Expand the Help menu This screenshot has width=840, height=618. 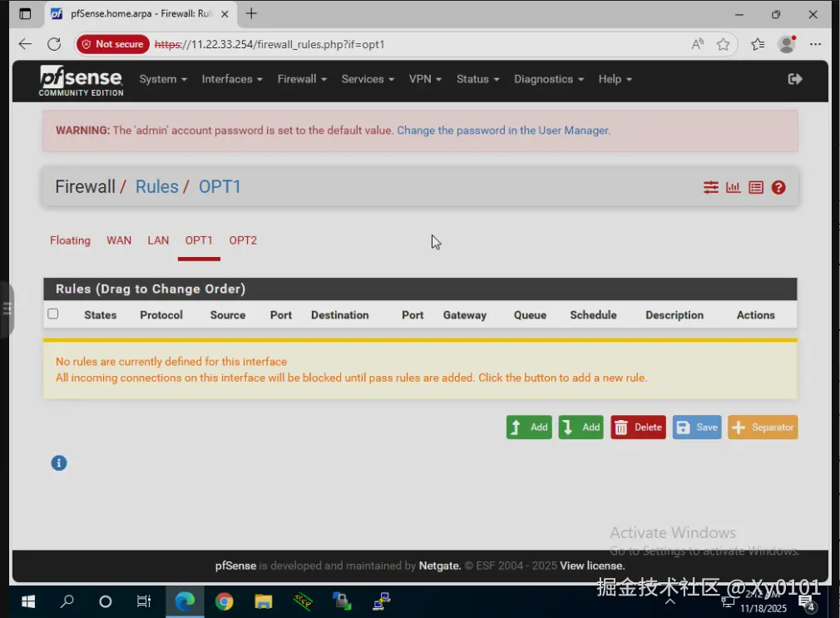tap(615, 79)
